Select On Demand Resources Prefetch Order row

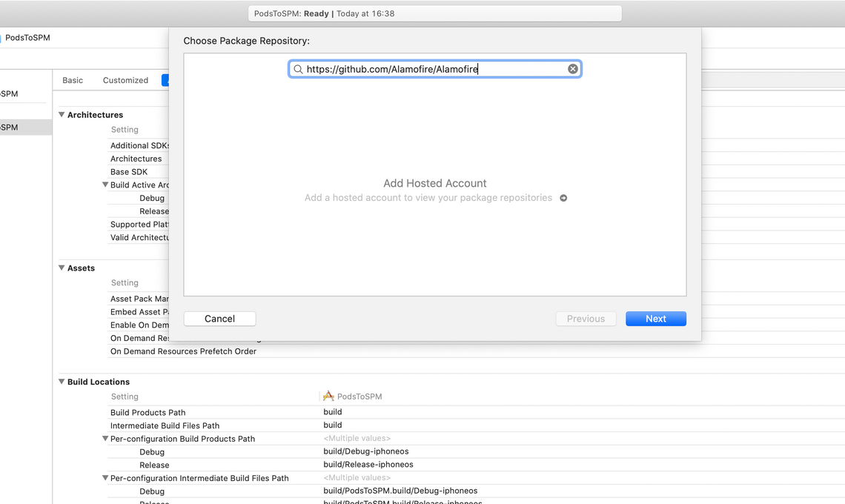pos(183,351)
